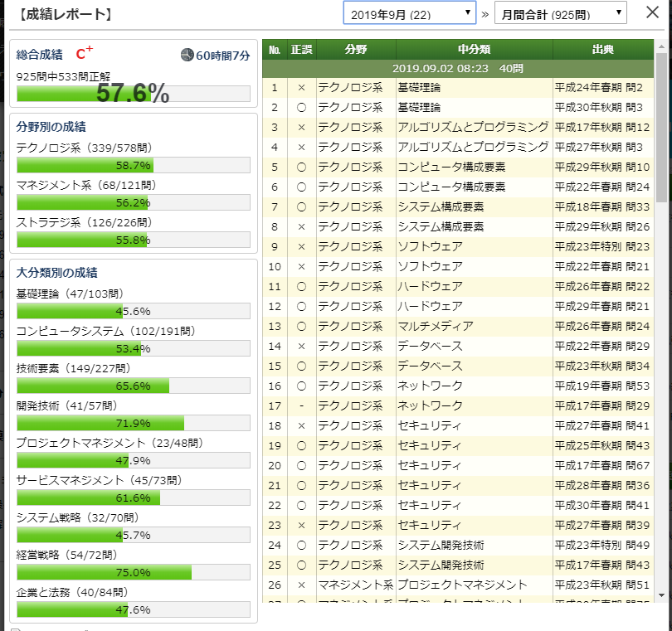Viewport: 672px width, 631px height.
Task: Click the 正誤 column header
Action: click(302, 50)
